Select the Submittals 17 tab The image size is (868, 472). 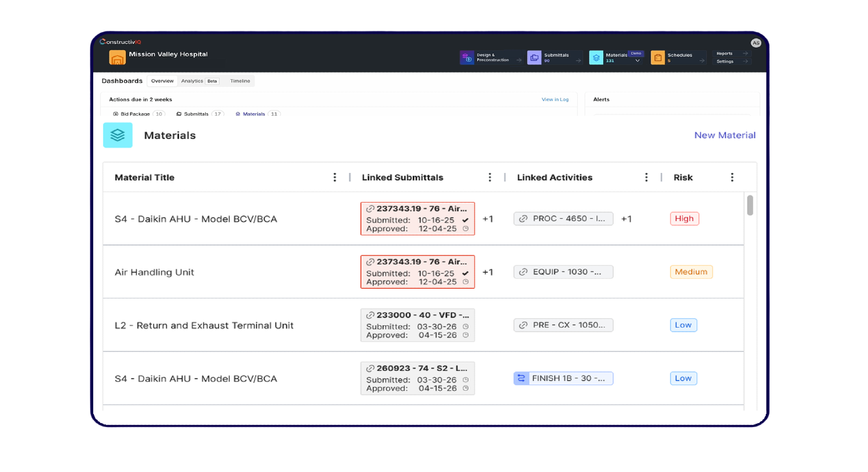[x=199, y=114]
